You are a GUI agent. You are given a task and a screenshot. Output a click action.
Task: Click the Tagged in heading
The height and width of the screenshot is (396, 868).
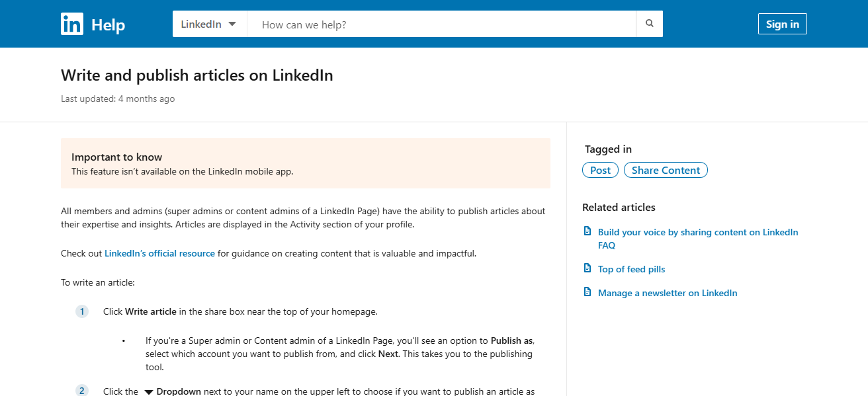tap(608, 149)
